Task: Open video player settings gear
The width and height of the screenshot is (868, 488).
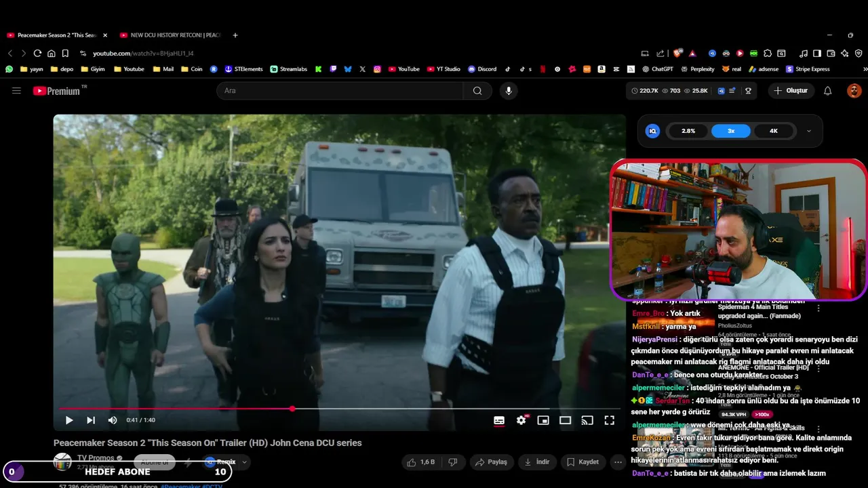Action: click(x=521, y=420)
